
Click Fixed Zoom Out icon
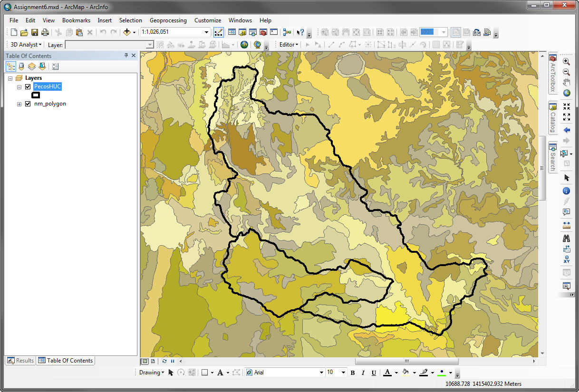(x=566, y=116)
